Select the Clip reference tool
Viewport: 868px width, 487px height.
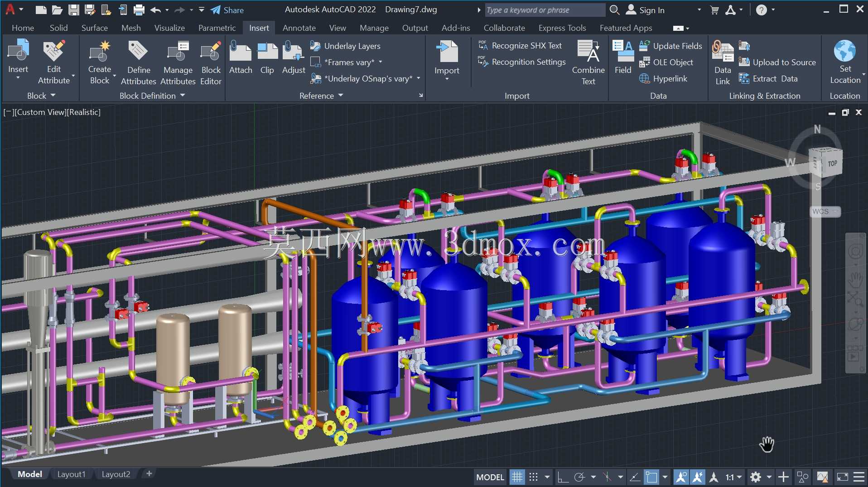[x=267, y=57]
